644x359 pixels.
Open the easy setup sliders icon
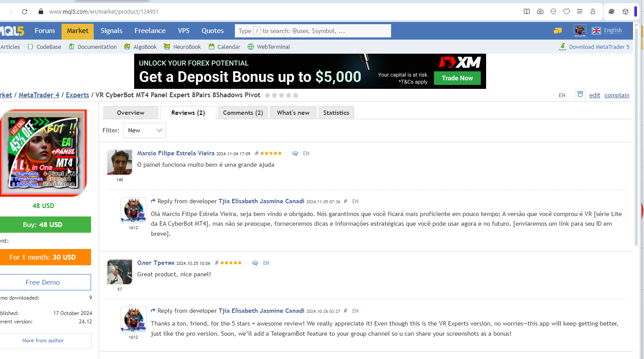[580, 11]
